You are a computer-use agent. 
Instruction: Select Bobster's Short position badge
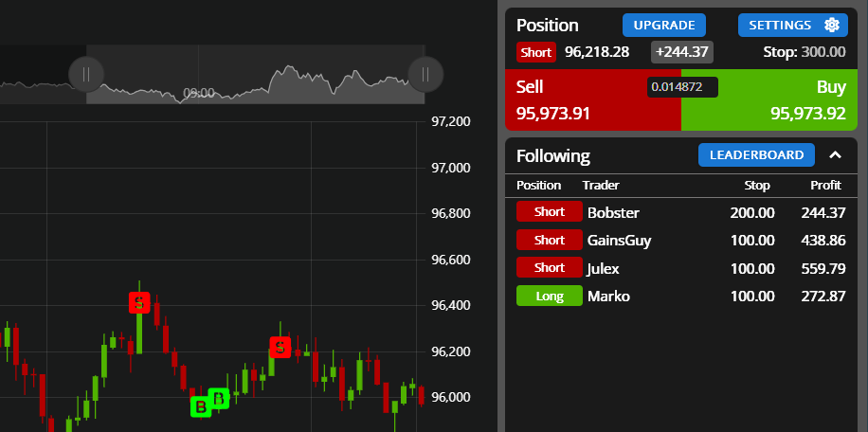pos(550,212)
